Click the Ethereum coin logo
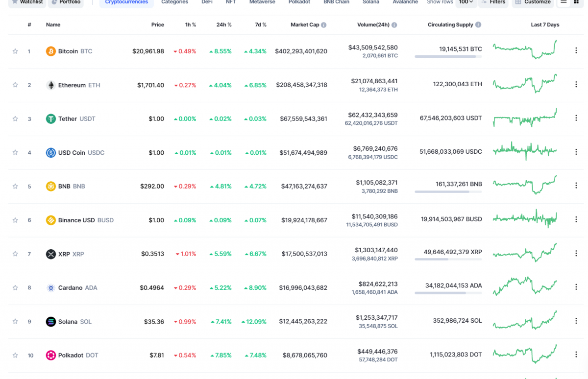This screenshot has height=379, width=588. [51, 85]
